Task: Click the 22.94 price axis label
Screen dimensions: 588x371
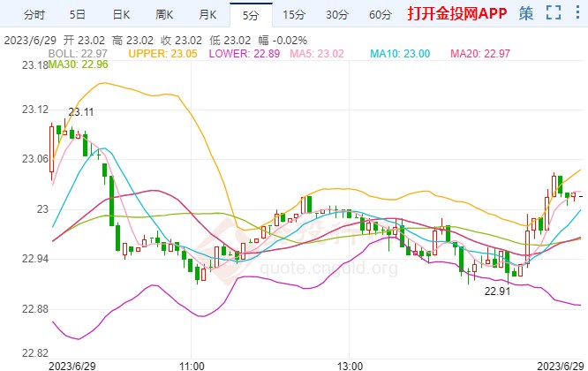Action: (35, 259)
